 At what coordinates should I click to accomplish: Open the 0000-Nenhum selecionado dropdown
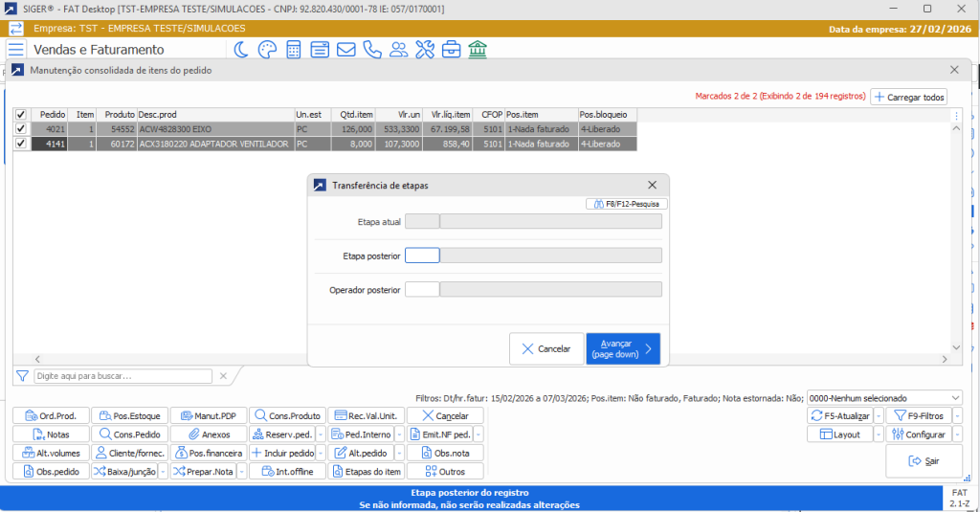click(884, 397)
